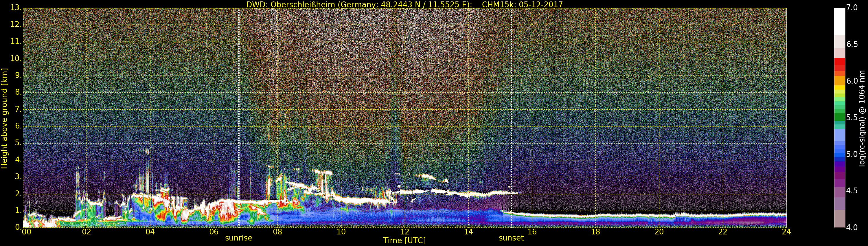The image size is (868, 246).
Task: Click the 'Time [UTC]' axis label
Action: tap(404, 241)
